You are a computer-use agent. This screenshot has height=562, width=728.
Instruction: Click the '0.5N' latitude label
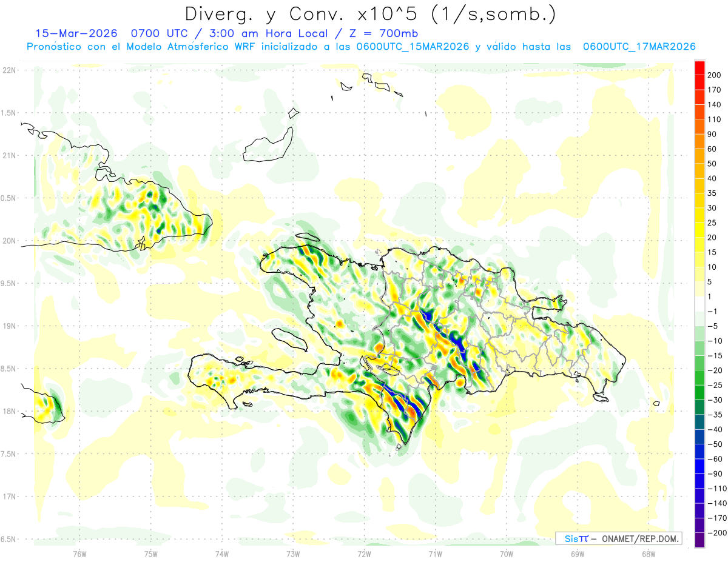pyautogui.click(x=8, y=198)
